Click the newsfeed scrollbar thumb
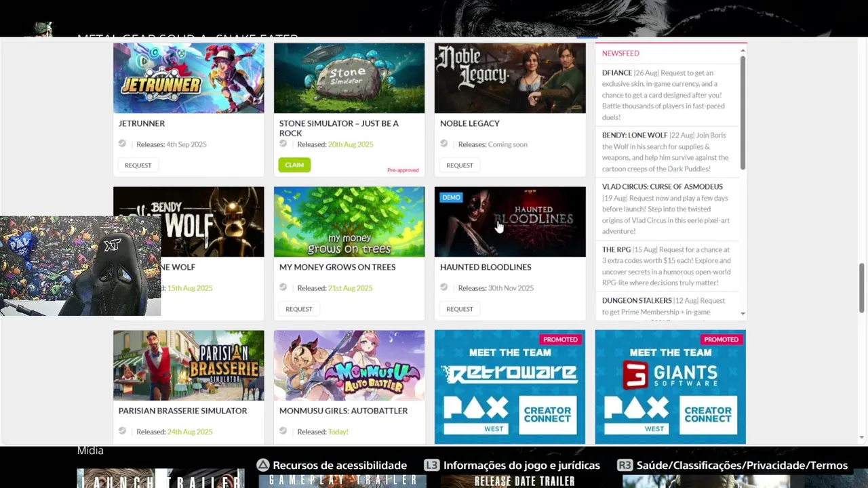The width and height of the screenshot is (868, 488). click(743, 113)
